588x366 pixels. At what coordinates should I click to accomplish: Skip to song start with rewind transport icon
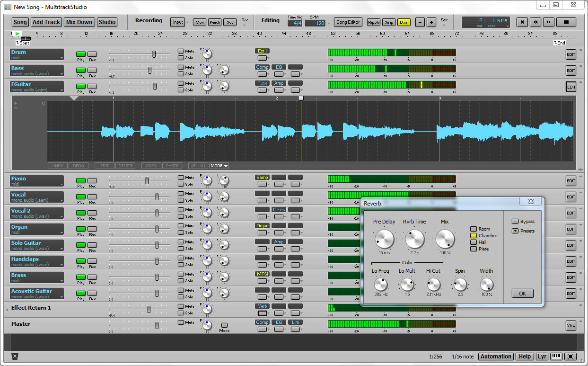pos(522,22)
